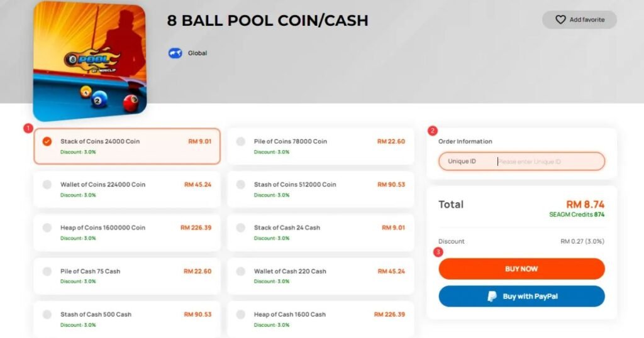Click the heart icon beside Add favorite

click(x=560, y=20)
